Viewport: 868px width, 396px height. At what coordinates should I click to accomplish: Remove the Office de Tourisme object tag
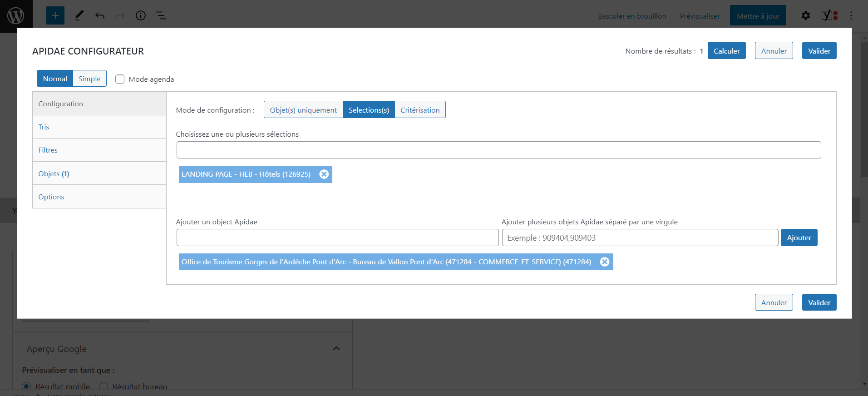point(605,262)
